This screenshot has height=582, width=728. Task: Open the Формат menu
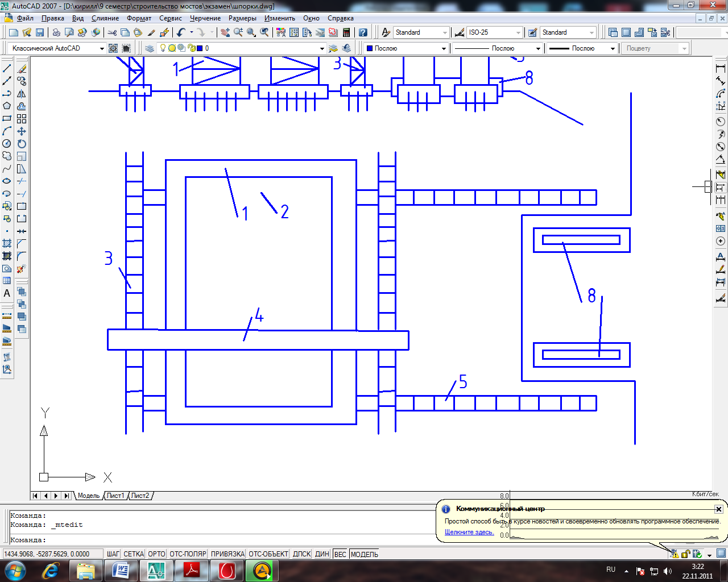tap(139, 18)
